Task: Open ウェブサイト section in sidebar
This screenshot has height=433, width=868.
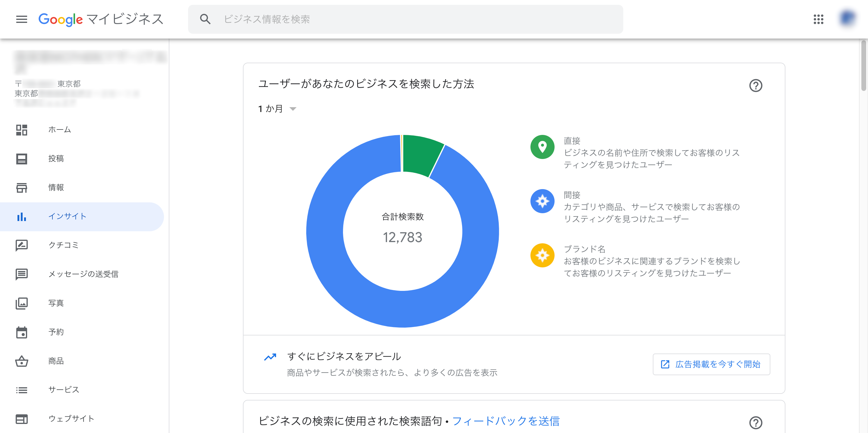Action: point(82,419)
